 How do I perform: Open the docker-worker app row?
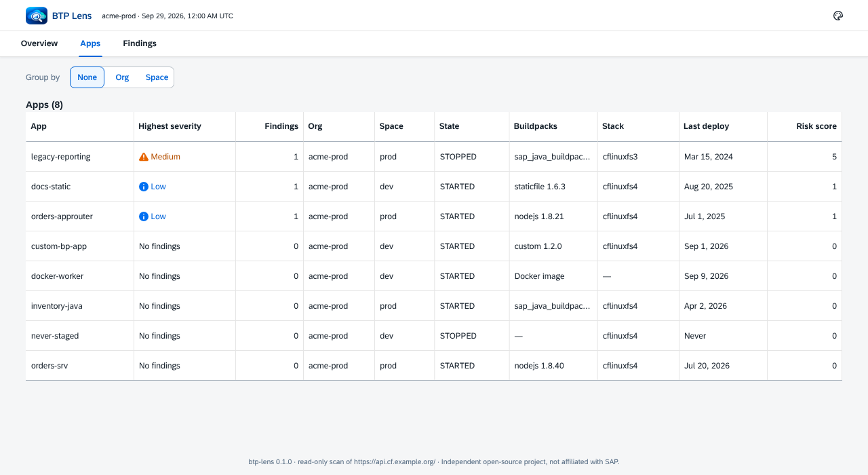pos(434,276)
